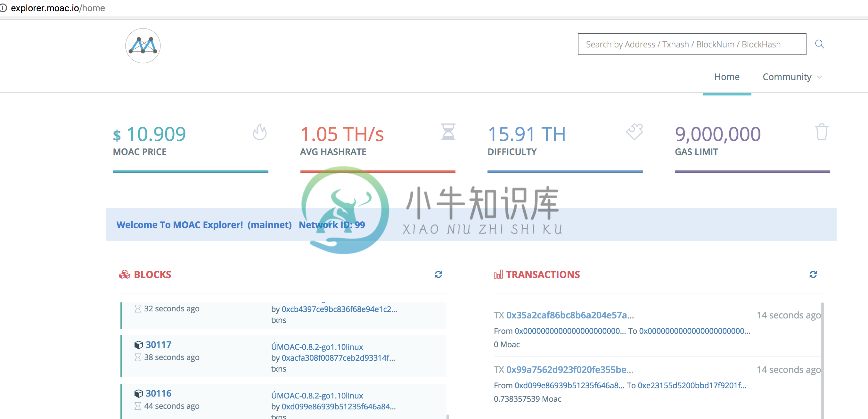Click hourglass icon next to 38 seconds ago
This screenshot has height=419, width=868.
tap(137, 357)
